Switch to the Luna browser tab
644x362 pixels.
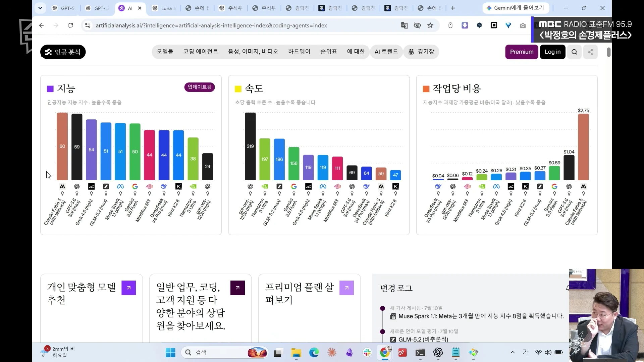(164, 8)
